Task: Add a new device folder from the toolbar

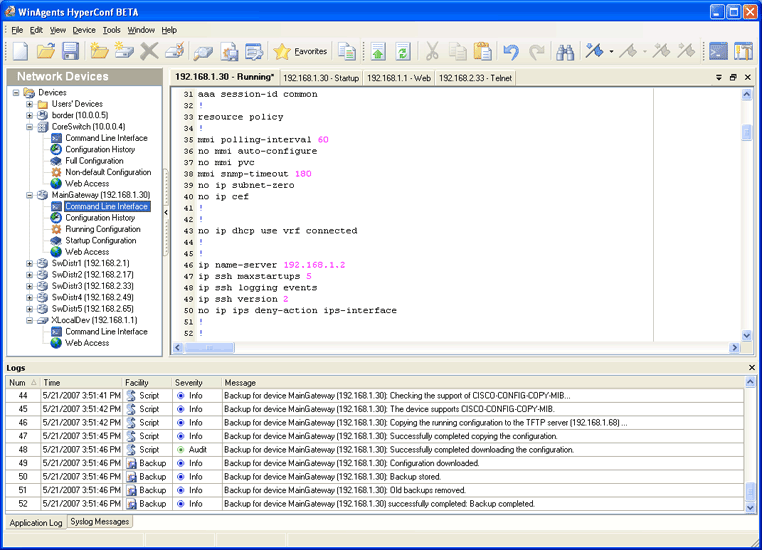Action: coord(99,51)
